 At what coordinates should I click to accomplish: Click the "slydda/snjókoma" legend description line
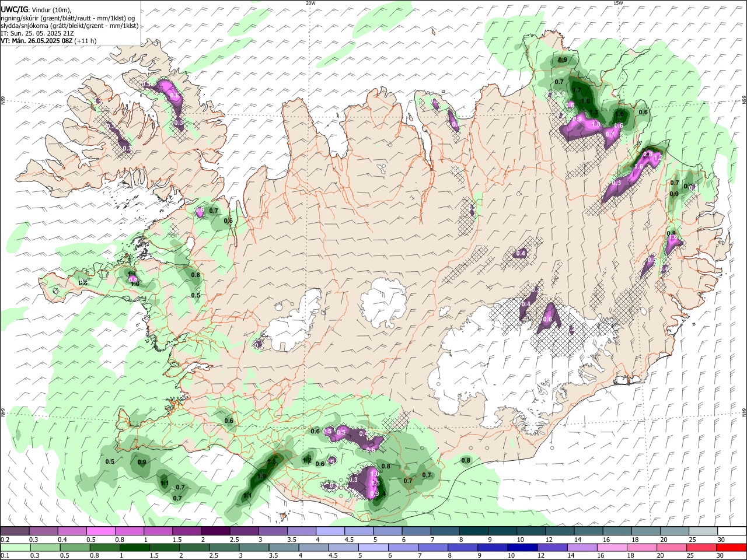[69, 26]
